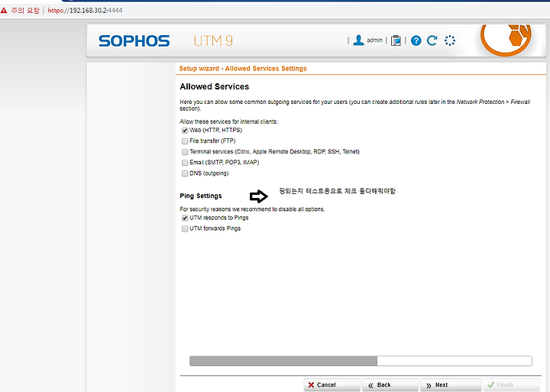Enable Terminal services checkbox

pos(185,152)
